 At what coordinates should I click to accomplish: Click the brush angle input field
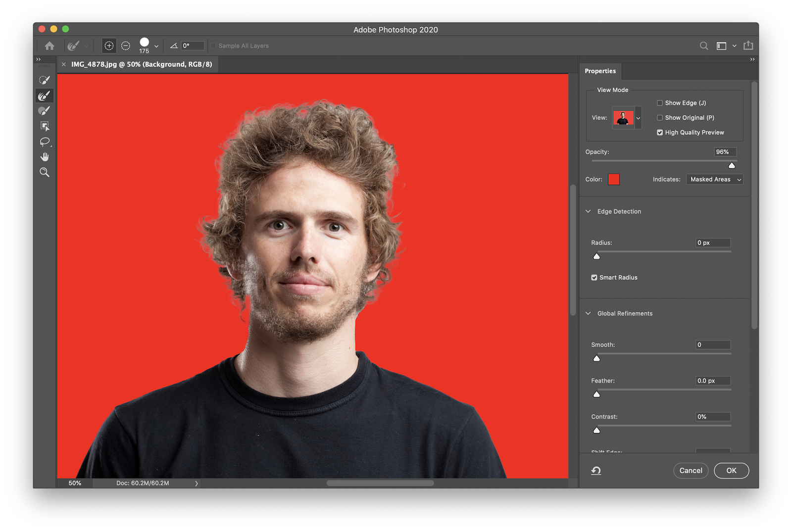[193, 46]
